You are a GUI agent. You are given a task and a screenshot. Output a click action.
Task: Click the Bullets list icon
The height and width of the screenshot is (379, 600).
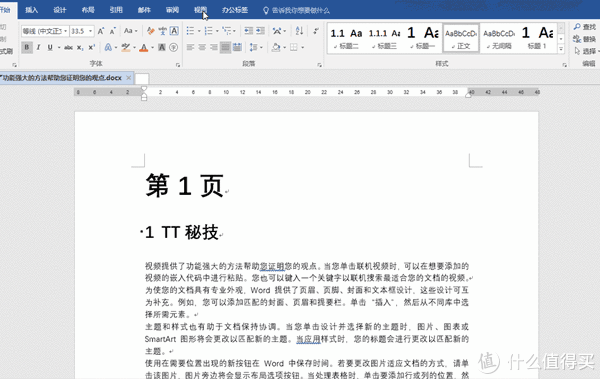(x=190, y=31)
